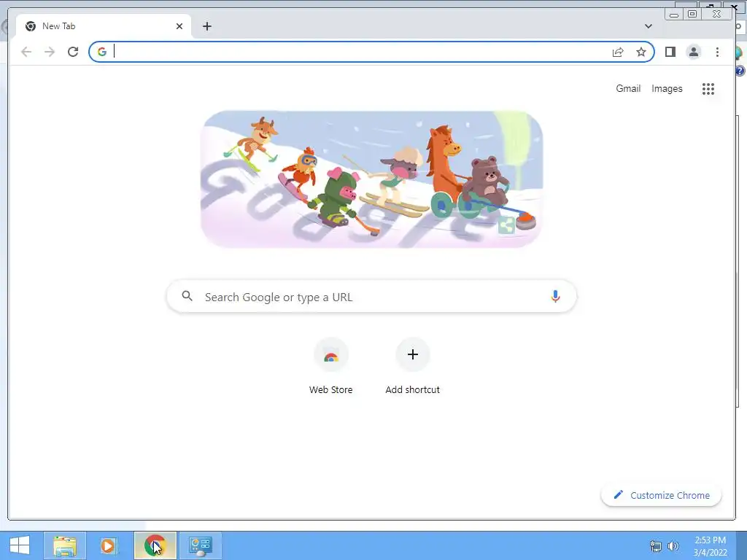
Task: Open the winter games Google Doodle
Action: click(371, 179)
